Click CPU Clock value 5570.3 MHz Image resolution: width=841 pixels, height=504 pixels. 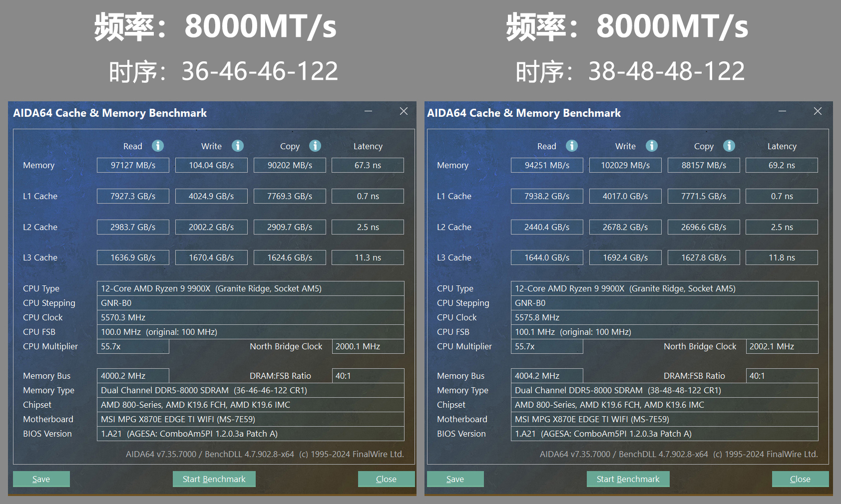click(x=251, y=317)
